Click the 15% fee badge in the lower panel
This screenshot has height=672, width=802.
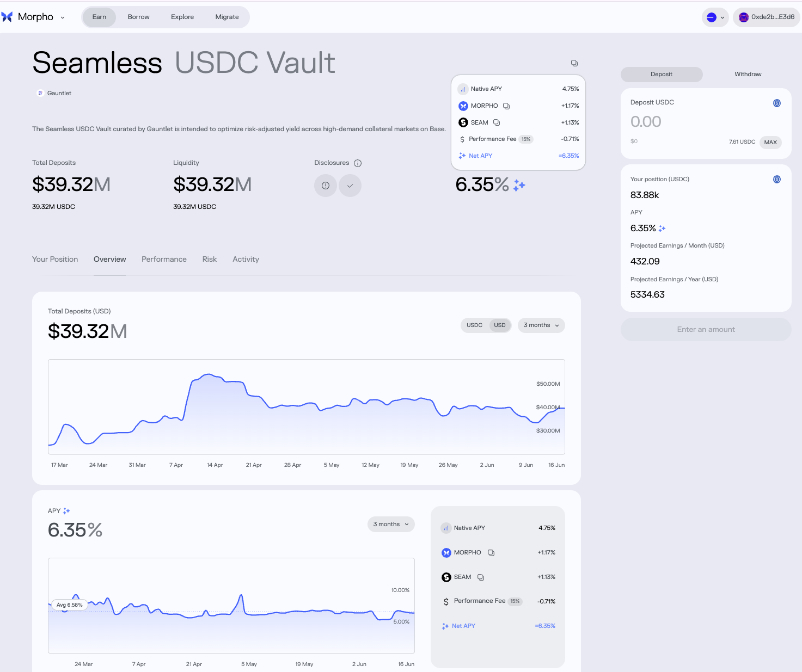(x=515, y=601)
